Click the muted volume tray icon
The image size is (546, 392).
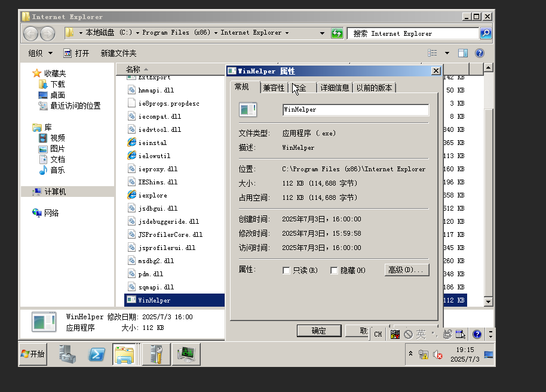point(437,354)
